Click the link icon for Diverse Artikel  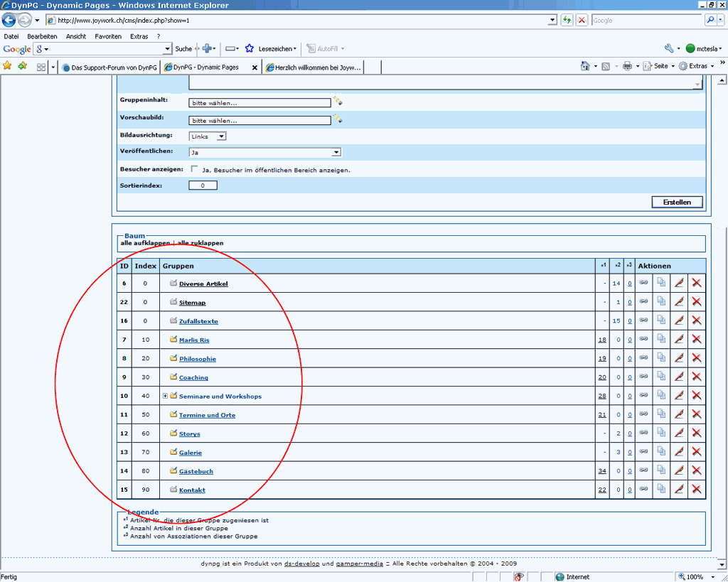click(643, 282)
